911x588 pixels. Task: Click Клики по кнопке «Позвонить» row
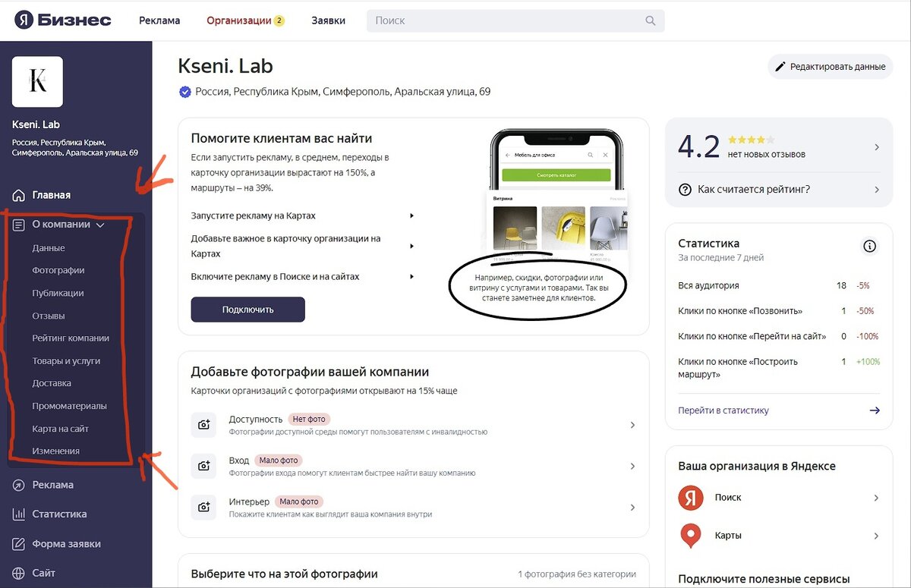click(x=779, y=311)
